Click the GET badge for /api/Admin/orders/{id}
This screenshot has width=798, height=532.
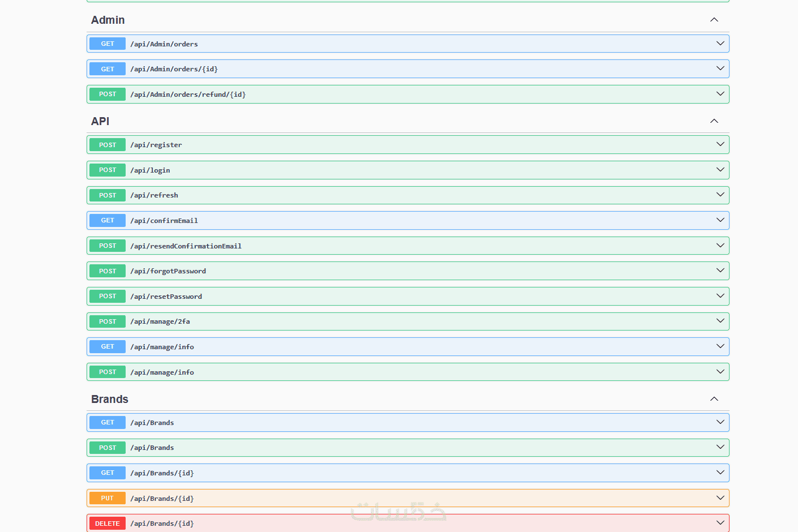[108, 69]
